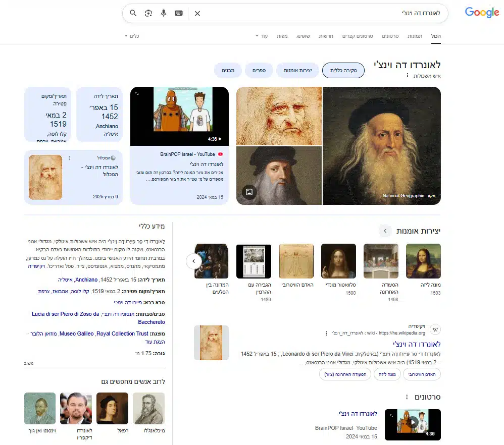
Task: Open the מונה ליזה artwork thumbnail
Action: (x=423, y=261)
